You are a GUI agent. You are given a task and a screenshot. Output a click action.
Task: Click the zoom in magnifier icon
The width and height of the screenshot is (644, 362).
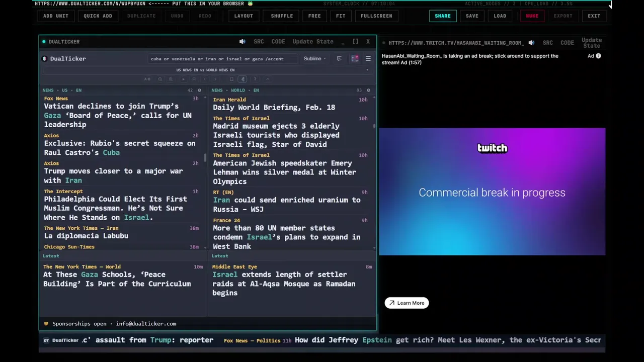coord(171,79)
